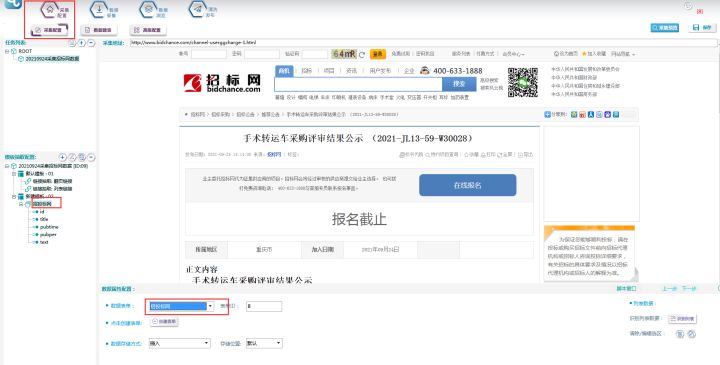The image size is (720, 365).
Task: Select the text field in tree
Action: 44,242
